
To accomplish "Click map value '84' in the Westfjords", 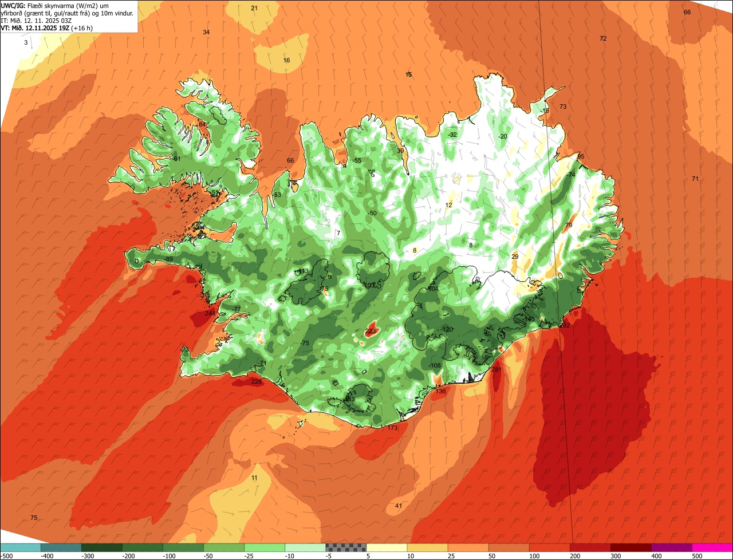I will [x=202, y=124].
